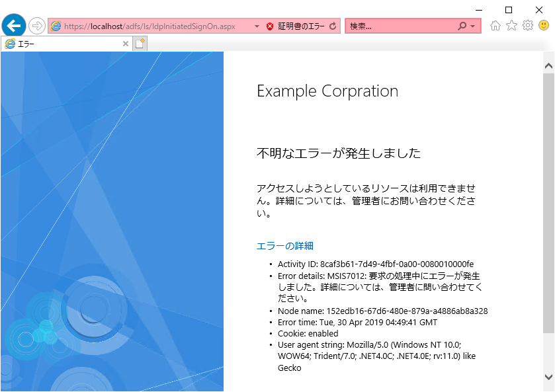Select the エラー tab

coord(67,44)
